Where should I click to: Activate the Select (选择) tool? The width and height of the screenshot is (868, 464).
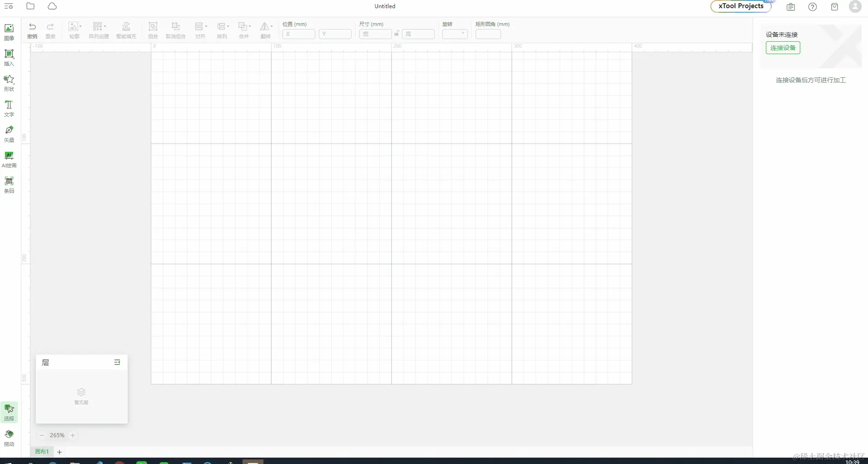click(9, 412)
